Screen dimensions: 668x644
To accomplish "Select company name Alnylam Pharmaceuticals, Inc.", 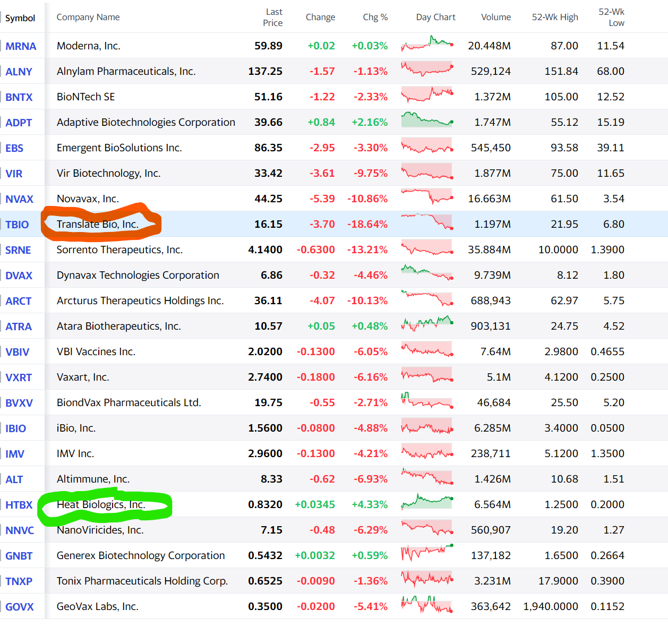I will click(126, 72).
